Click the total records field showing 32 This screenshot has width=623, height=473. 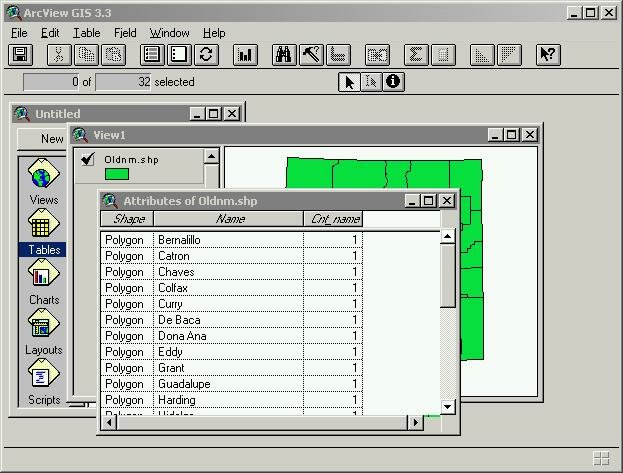(x=123, y=82)
